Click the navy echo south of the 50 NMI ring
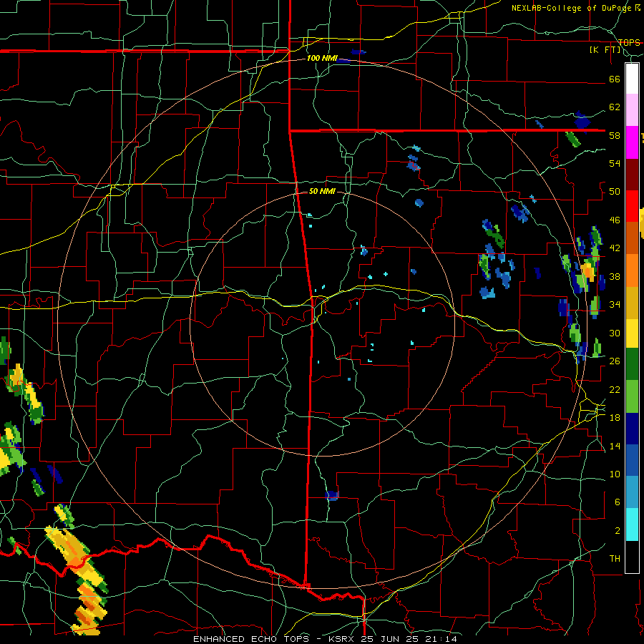Viewport: 644px width, 644px height. [332, 496]
